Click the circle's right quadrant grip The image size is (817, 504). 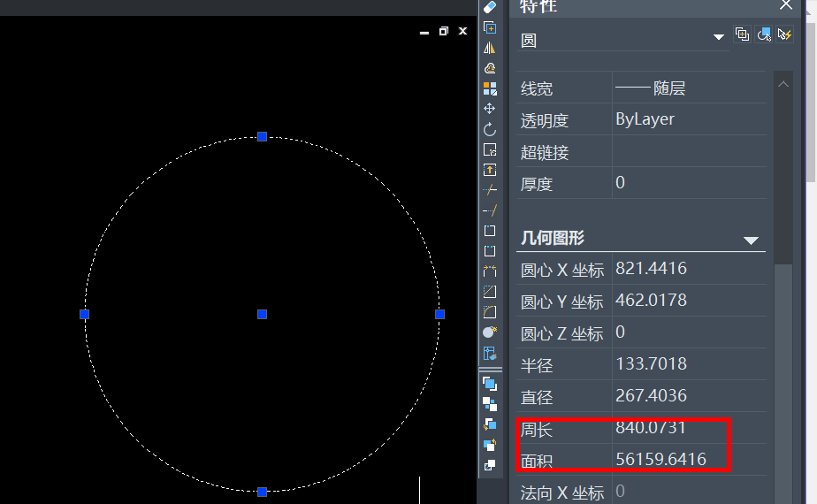click(x=439, y=314)
